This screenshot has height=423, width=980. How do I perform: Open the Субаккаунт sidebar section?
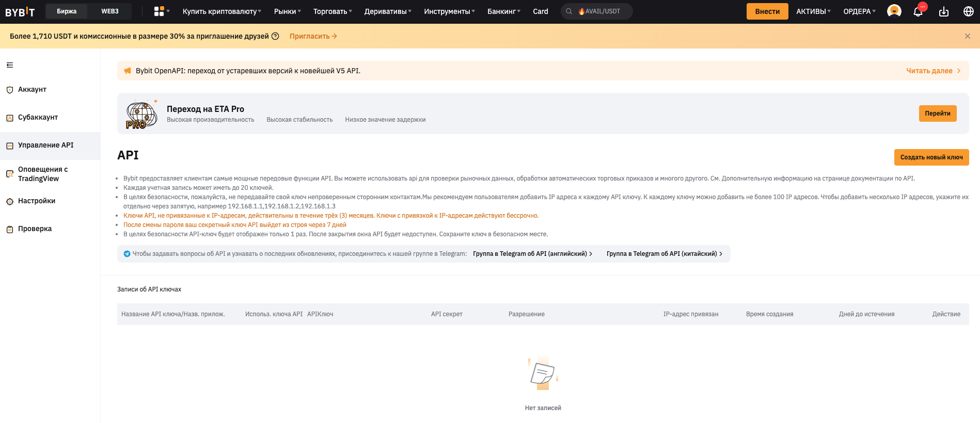tap(38, 118)
